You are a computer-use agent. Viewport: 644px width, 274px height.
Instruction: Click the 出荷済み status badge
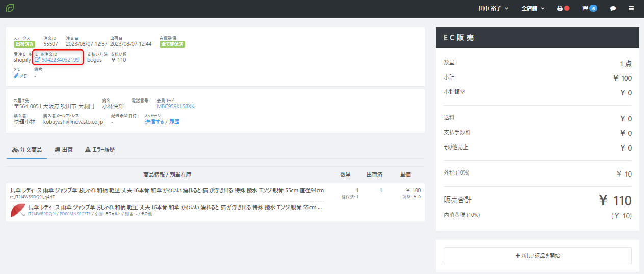click(24, 44)
